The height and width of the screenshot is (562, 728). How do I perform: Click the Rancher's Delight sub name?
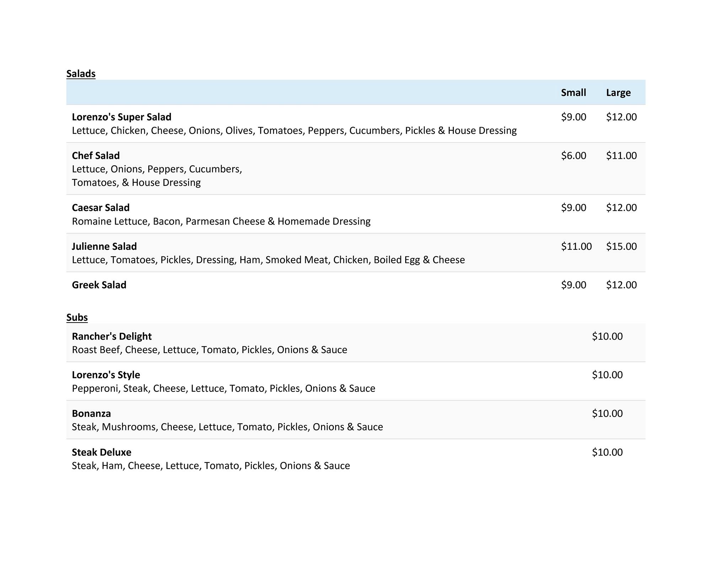point(112,336)
